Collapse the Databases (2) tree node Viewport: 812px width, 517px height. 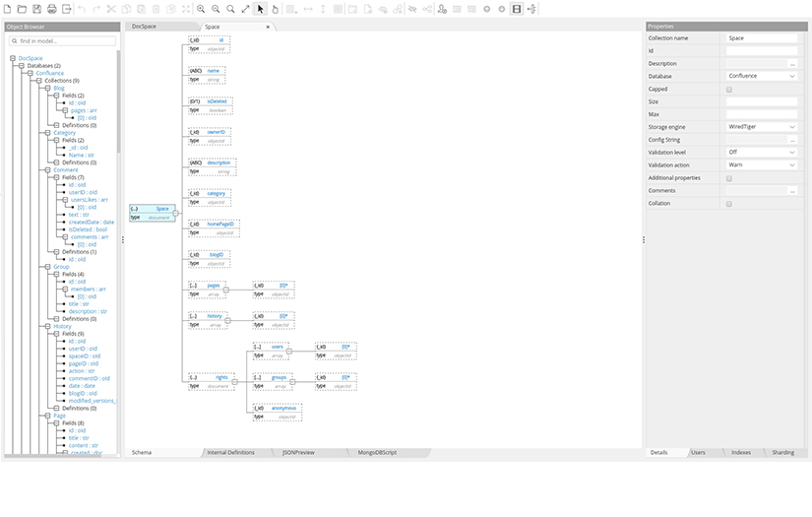click(x=22, y=66)
